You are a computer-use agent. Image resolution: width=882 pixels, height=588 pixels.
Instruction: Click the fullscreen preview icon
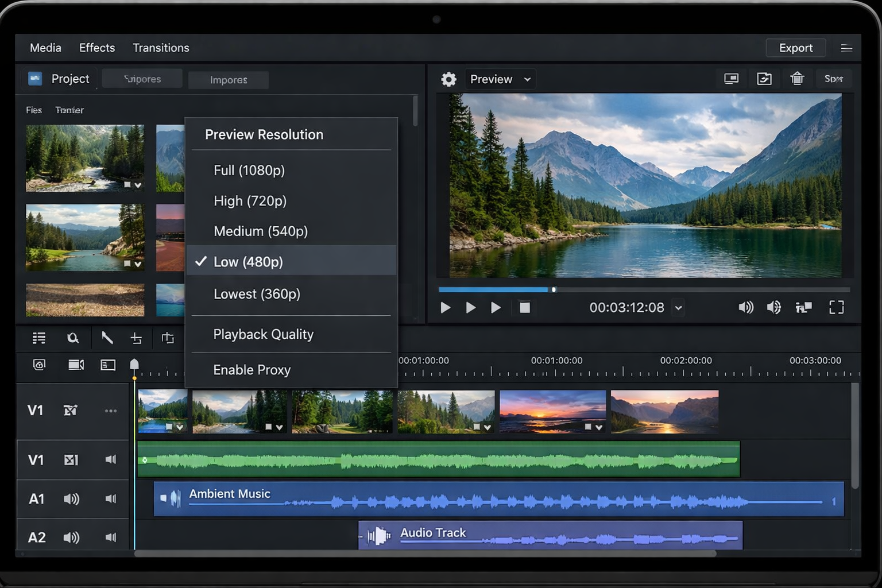click(836, 308)
